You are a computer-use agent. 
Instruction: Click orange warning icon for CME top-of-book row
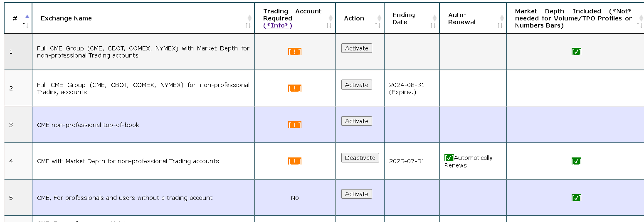295,125
